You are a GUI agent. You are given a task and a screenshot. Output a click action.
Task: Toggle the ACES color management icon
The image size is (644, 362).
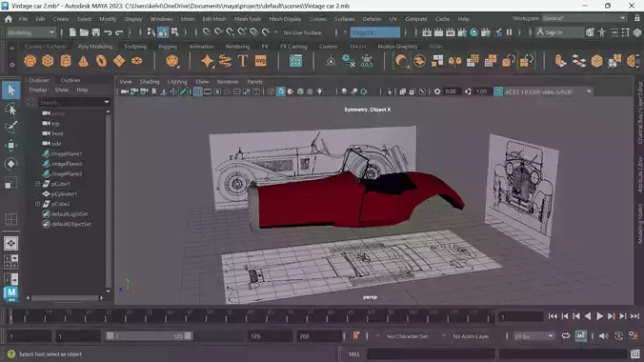[498, 91]
